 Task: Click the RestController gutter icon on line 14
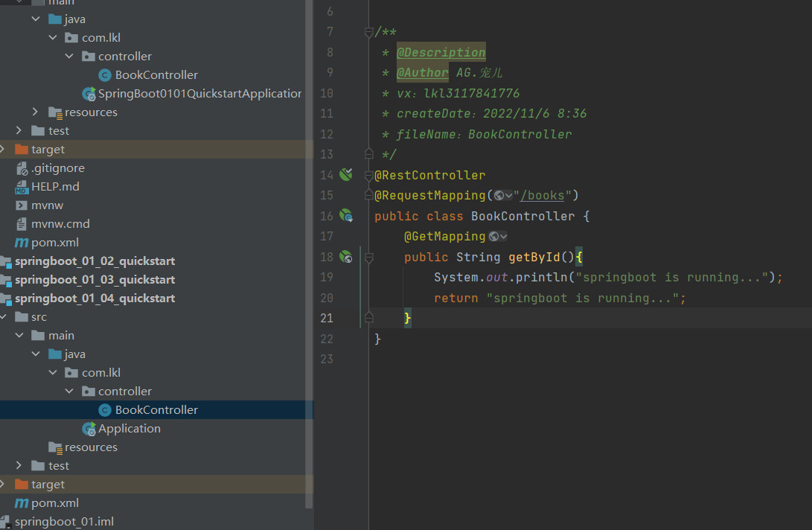coord(346,175)
